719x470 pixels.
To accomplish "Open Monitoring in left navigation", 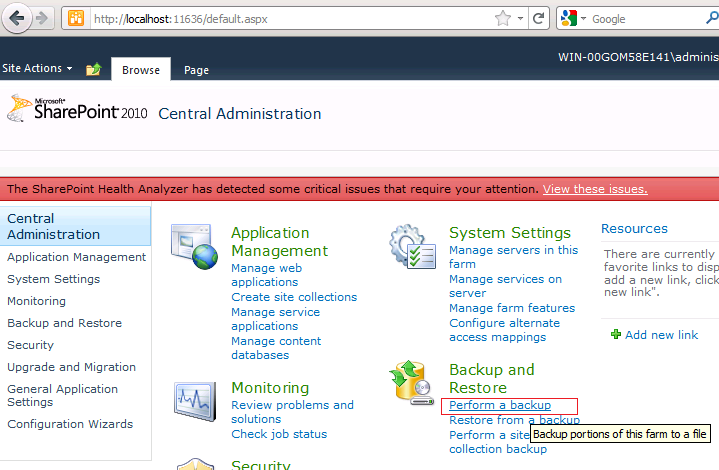I will point(36,301).
